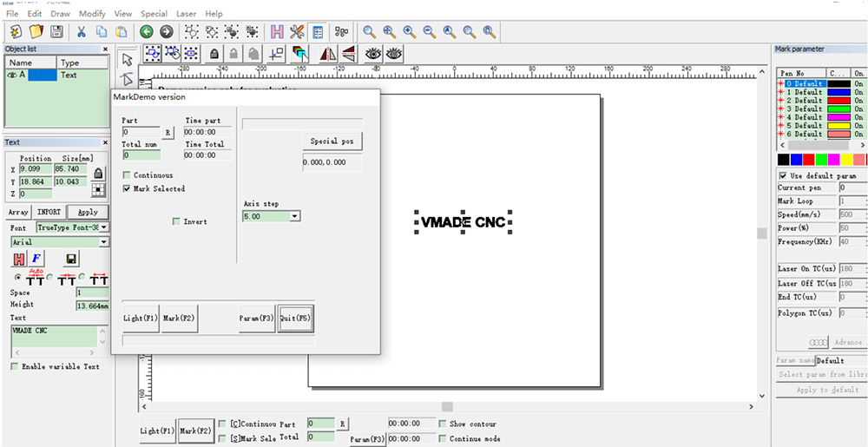Click the Copy icon in toolbar

102,31
